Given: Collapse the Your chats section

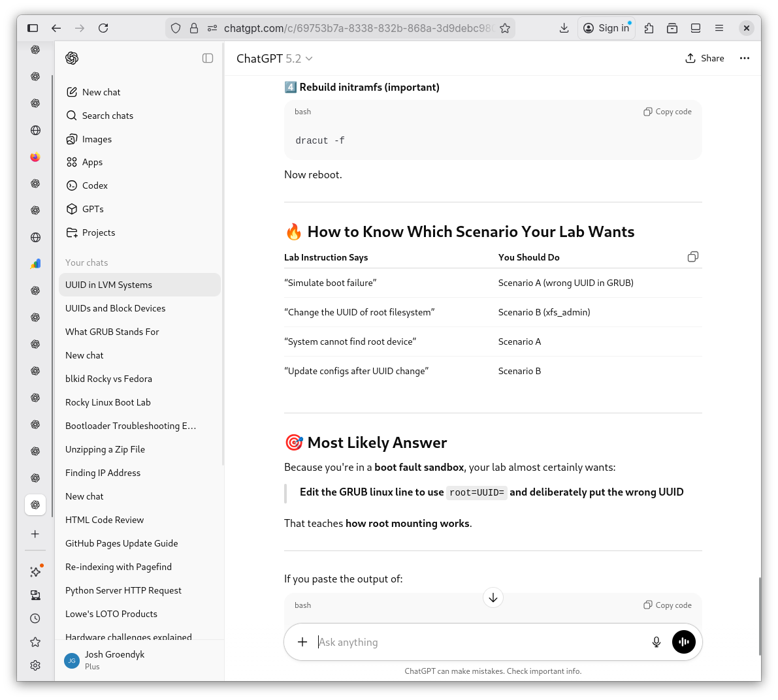Looking at the screenshot, I should pyautogui.click(x=87, y=262).
